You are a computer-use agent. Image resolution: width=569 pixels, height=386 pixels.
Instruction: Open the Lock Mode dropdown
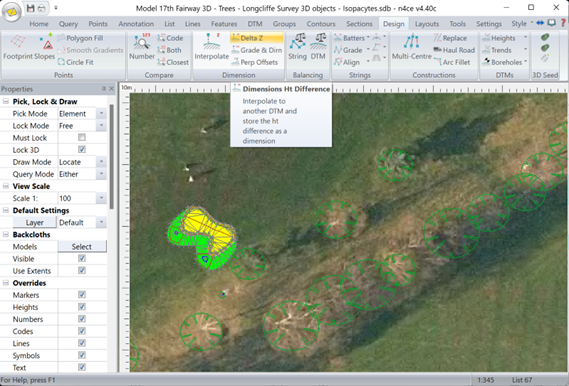pyautogui.click(x=101, y=126)
